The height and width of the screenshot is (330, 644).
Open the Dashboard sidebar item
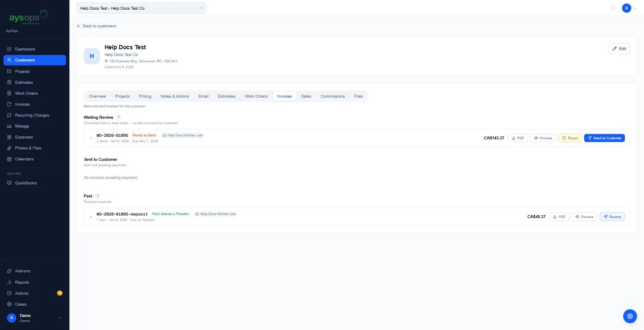point(35,49)
